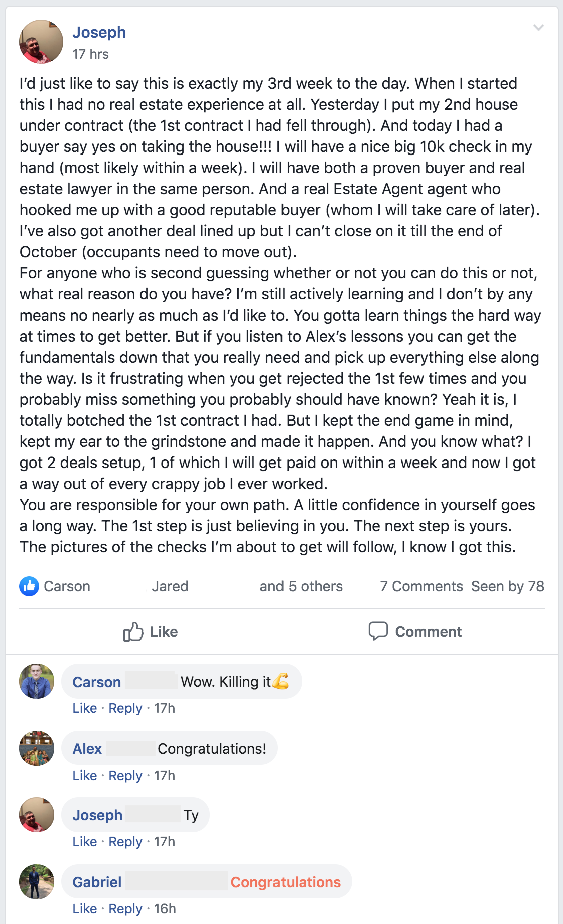Click Alex's comment avatar
This screenshot has width=563, height=924.
pos(37,748)
